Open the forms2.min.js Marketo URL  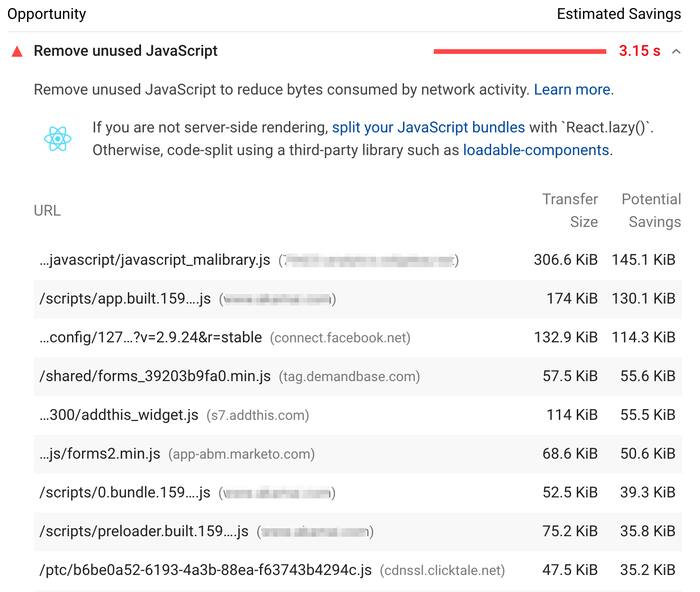100,453
